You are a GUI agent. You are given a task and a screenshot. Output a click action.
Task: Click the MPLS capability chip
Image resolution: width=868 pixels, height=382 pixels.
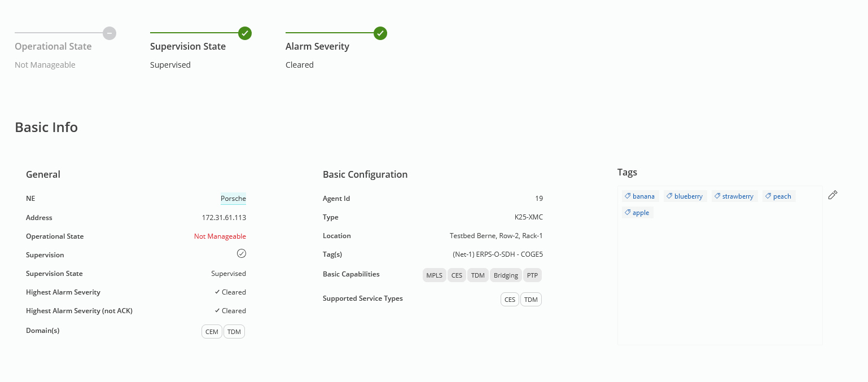pyautogui.click(x=434, y=275)
